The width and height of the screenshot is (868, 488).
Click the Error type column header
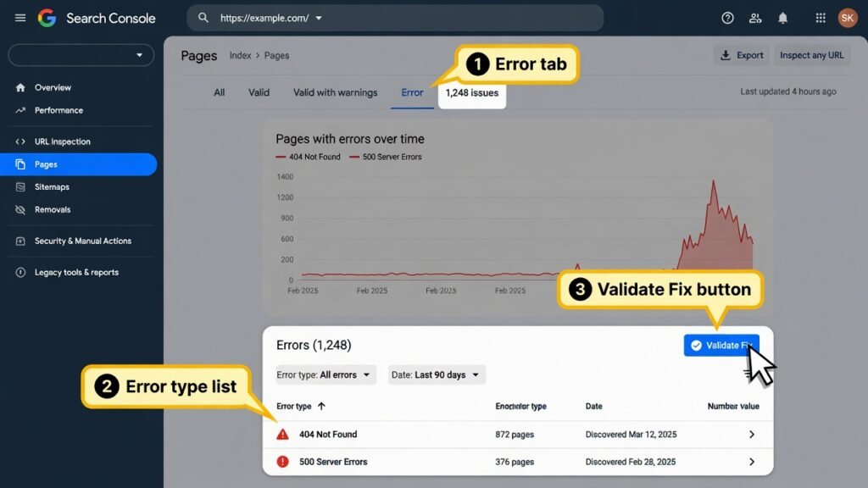[x=294, y=406]
